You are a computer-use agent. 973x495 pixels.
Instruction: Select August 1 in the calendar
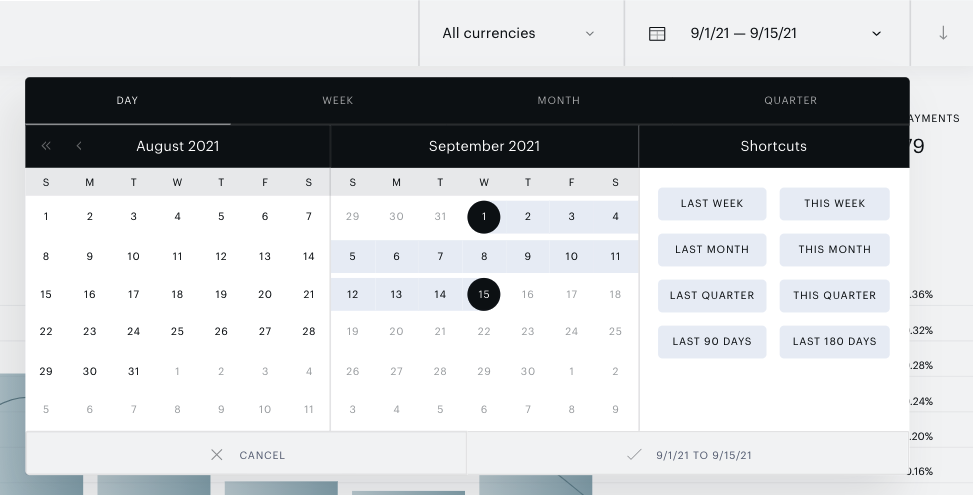pyautogui.click(x=46, y=216)
